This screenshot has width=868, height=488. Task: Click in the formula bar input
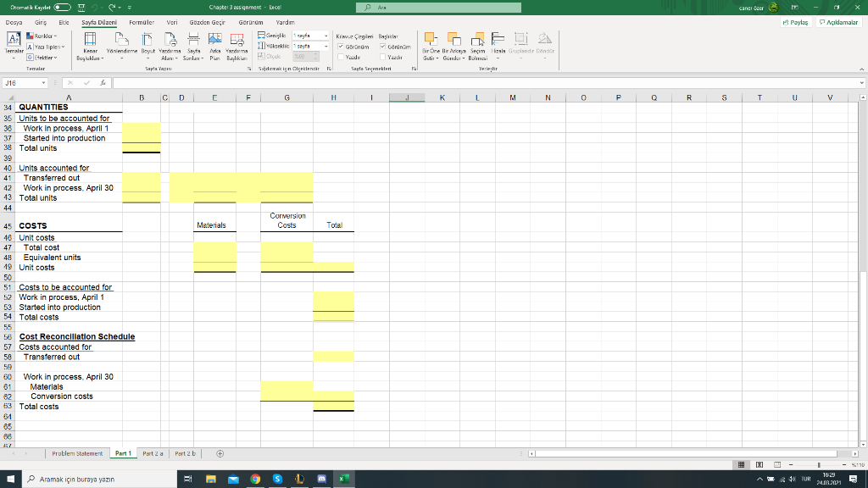pos(485,83)
